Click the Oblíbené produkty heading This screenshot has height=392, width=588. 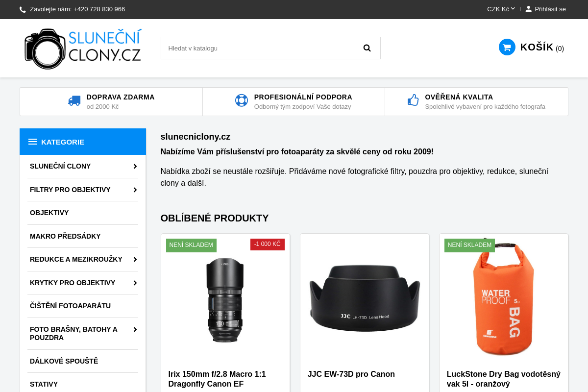(x=215, y=218)
